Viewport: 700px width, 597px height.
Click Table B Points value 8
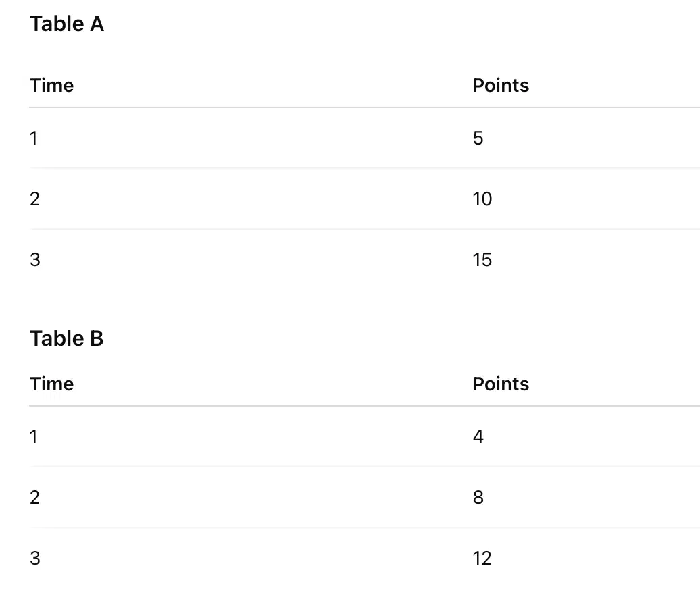tap(478, 498)
